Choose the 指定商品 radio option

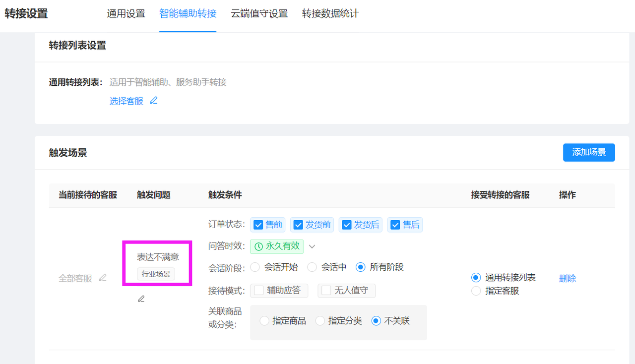point(264,321)
